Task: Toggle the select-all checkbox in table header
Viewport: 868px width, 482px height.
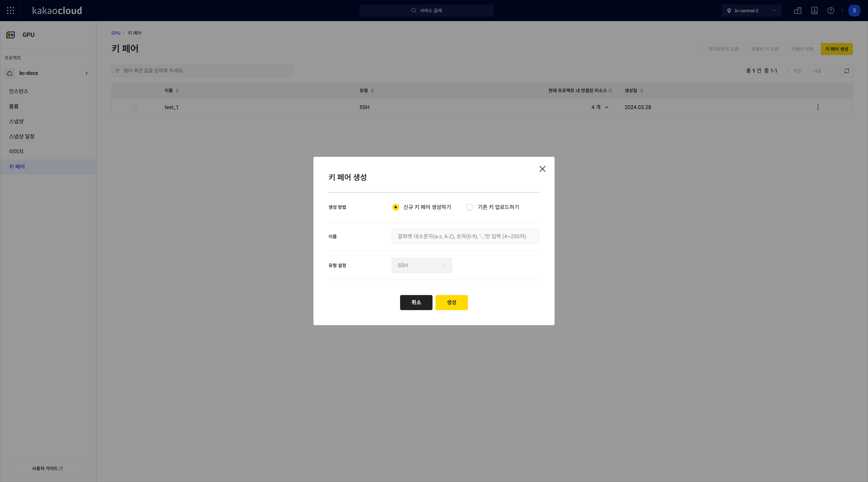Action: click(135, 91)
